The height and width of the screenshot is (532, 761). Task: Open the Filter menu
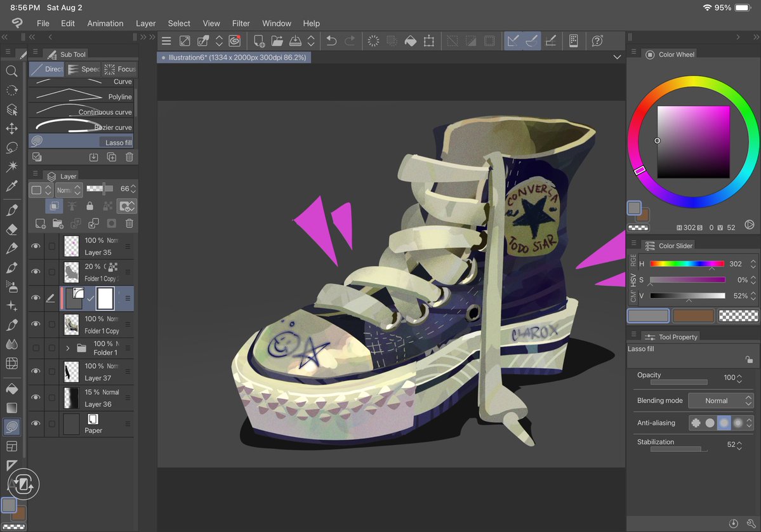tap(241, 23)
